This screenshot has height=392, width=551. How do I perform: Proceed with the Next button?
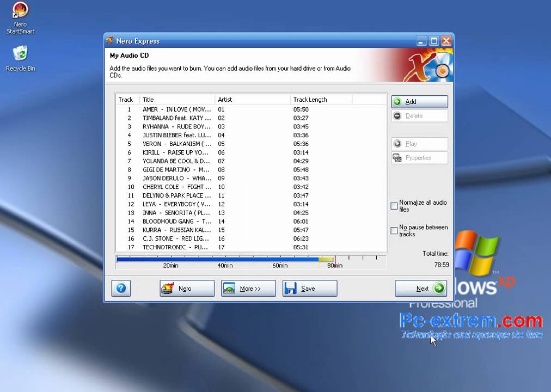(x=421, y=289)
